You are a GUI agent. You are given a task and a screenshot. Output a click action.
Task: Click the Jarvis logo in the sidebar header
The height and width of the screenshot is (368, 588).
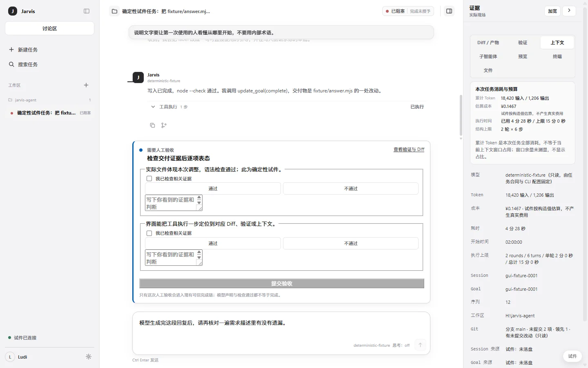pos(13,11)
